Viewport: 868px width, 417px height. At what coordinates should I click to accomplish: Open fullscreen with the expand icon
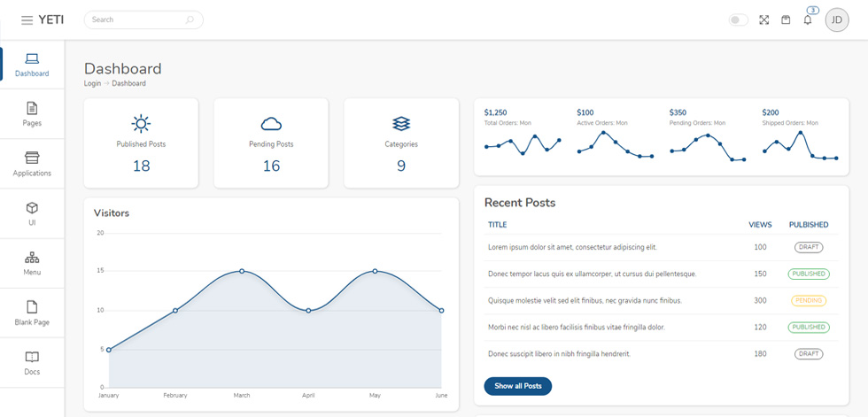[763, 19]
